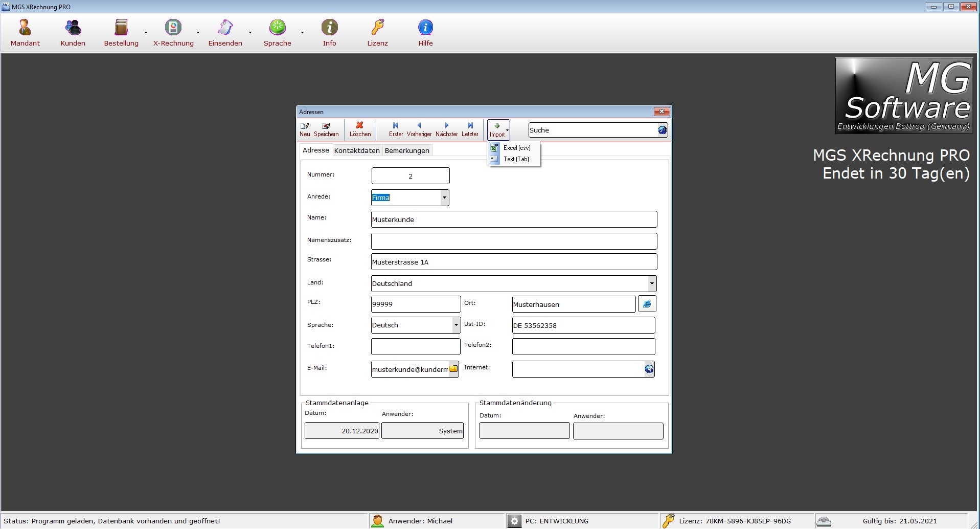The width and height of the screenshot is (980, 529).
Task: Go to next record with Nächster
Action: (x=446, y=129)
